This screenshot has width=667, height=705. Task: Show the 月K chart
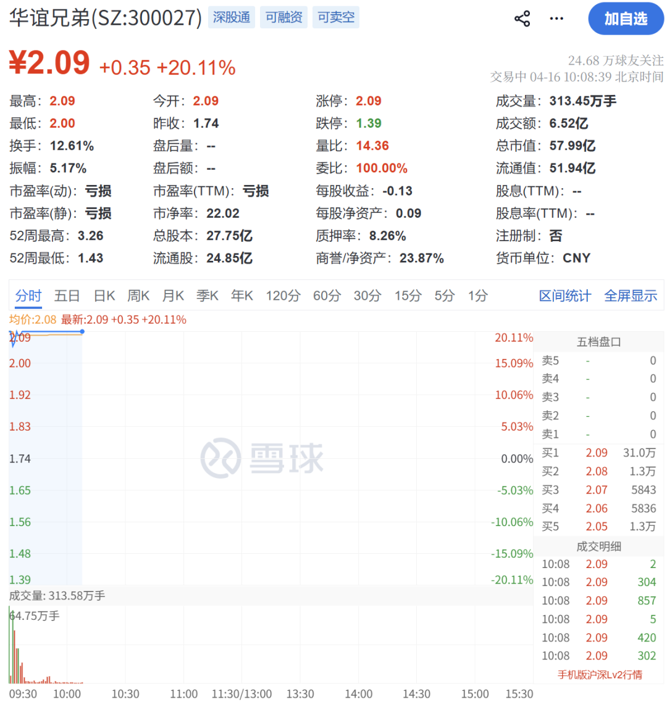click(x=173, y=295)
